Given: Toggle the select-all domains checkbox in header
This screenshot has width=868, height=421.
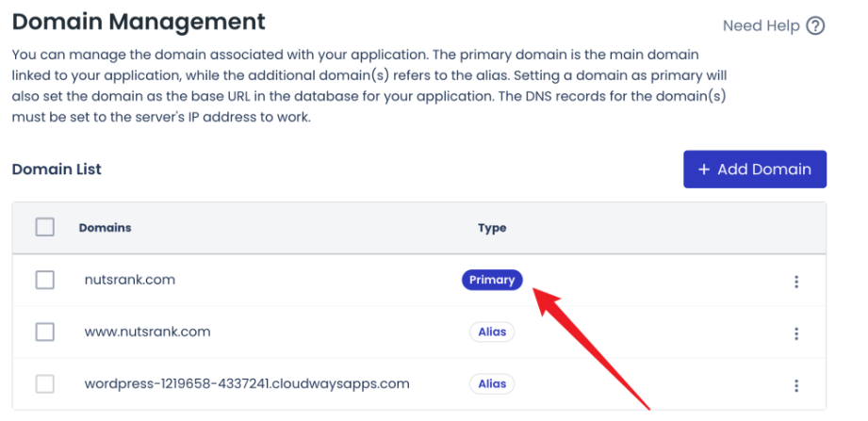Looking at the screenshot, I should (x=44, y=227).
